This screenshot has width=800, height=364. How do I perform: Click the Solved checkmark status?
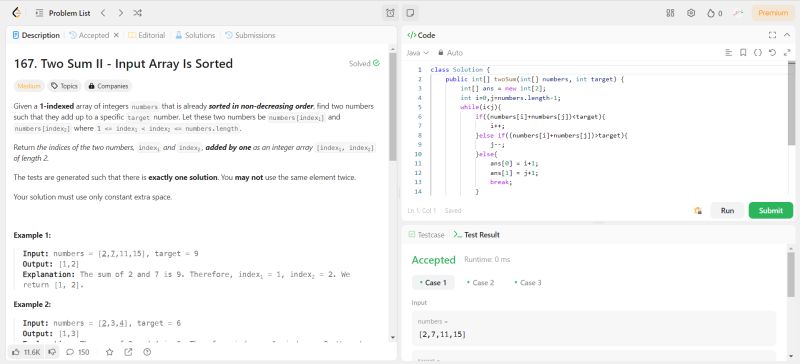pos(364,63)
